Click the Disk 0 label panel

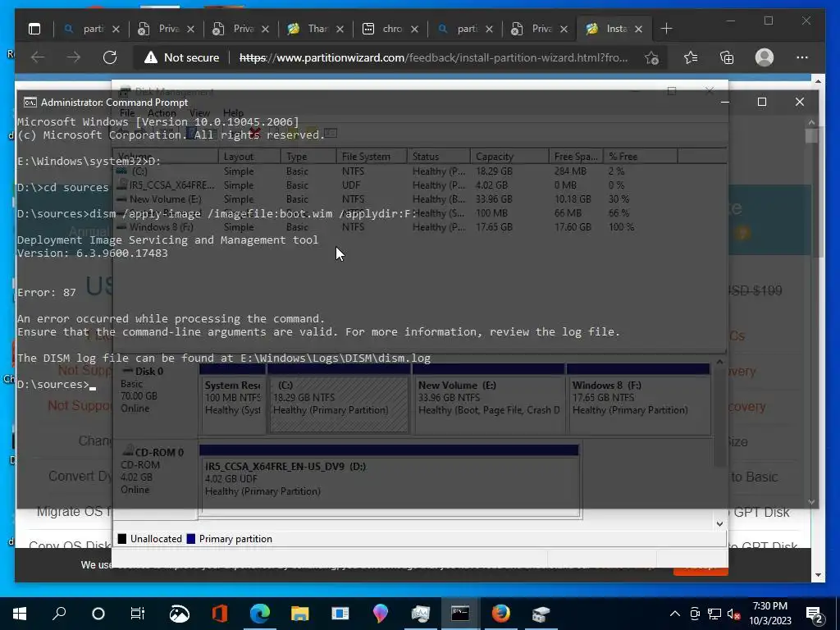(155, 399)
